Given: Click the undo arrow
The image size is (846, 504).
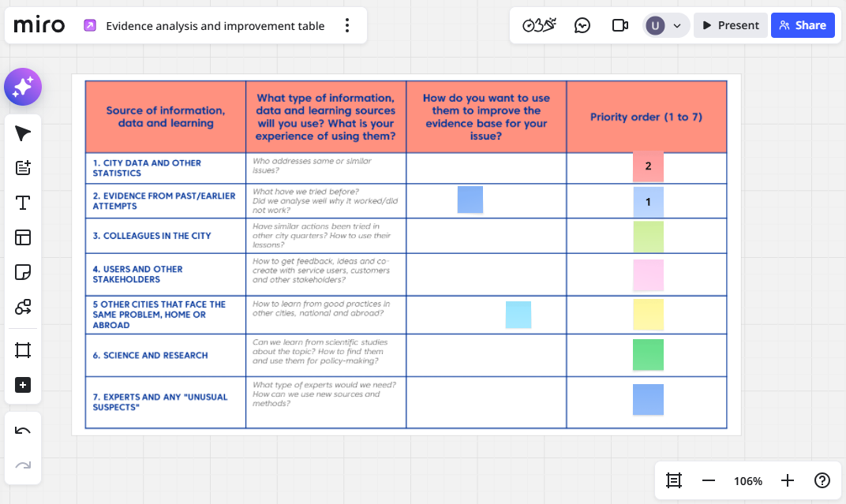Looking at the screenshot, I should coord(23,431).
